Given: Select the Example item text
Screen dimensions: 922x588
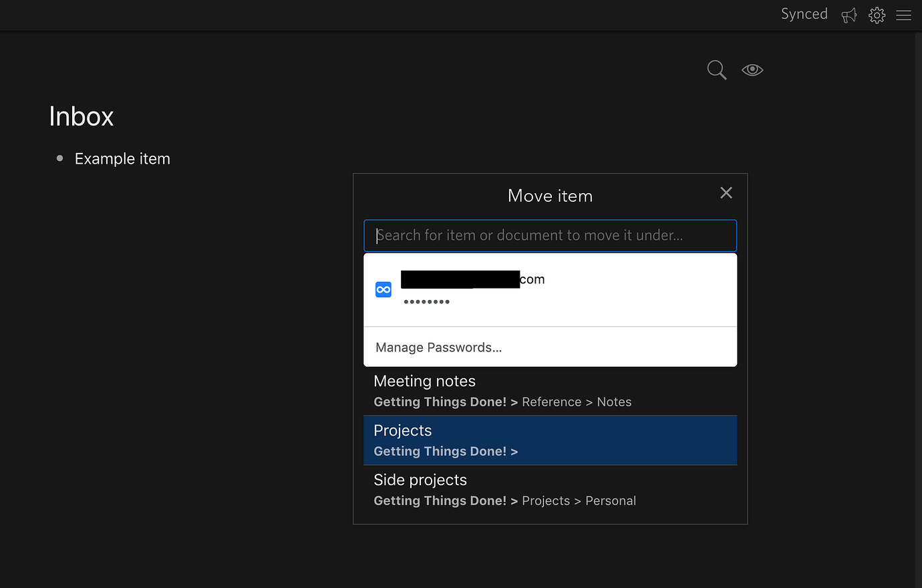Looking at the screenshot, I should coord(122,158).
